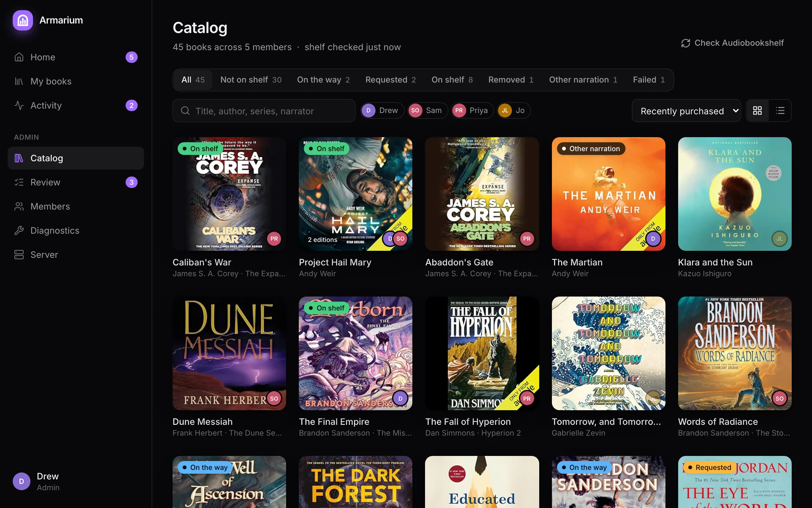Open Dune Messiah book cover
This screenshot has height=508, width=812.
229,353
